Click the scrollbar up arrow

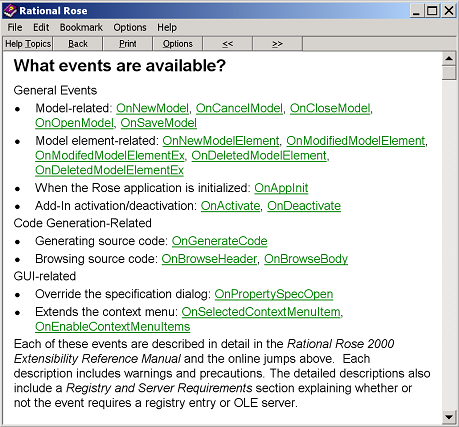[449, 59]
